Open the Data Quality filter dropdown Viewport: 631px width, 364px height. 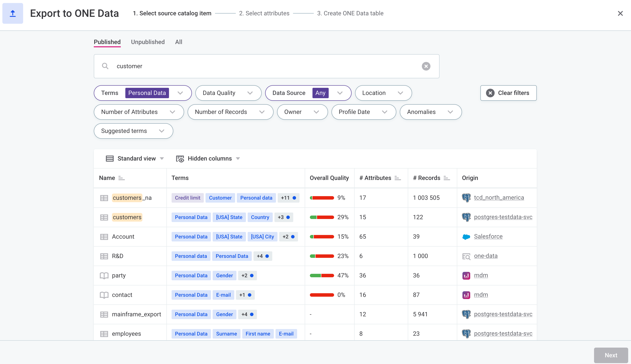coord(228,93)
